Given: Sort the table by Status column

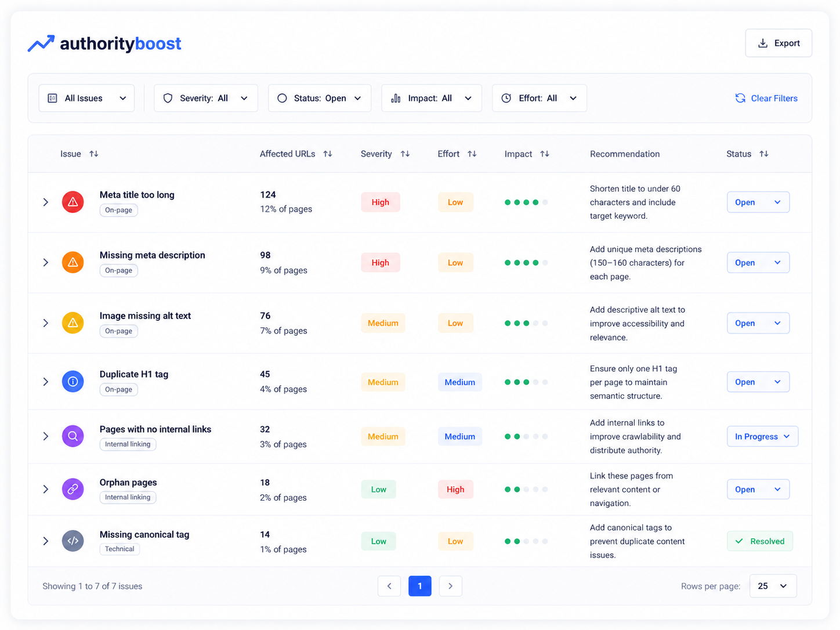Looking at the screenshot, I should (x=764, y=154).
